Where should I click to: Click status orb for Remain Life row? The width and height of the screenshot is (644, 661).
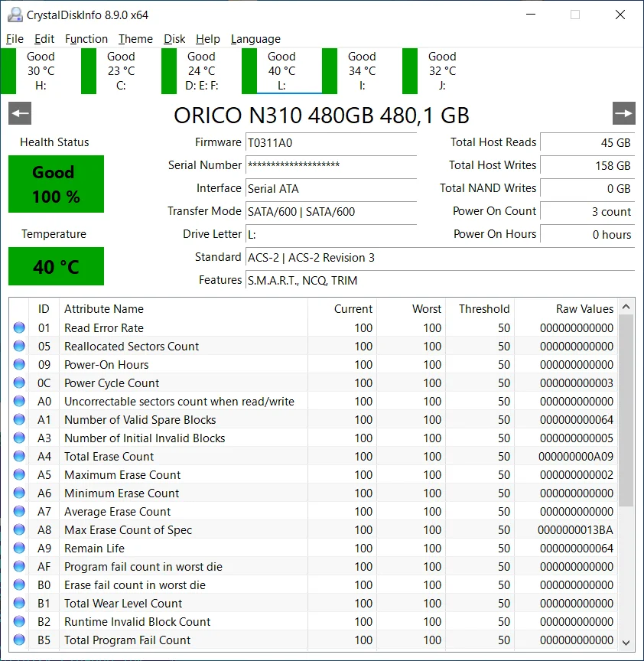click(19, 548)
